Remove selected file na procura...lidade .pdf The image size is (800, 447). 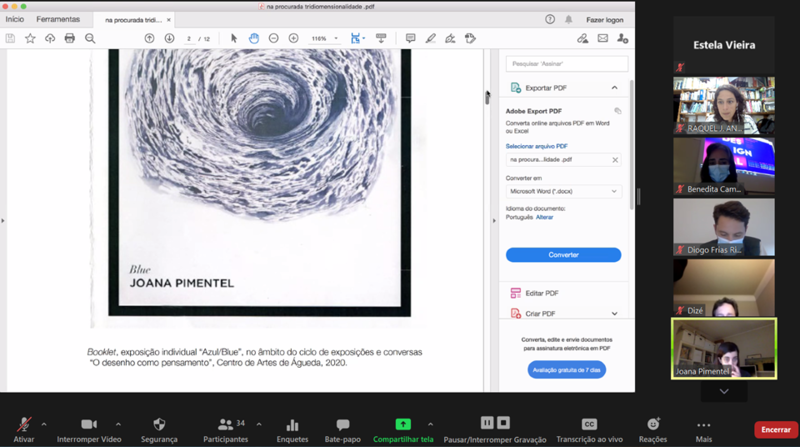(x=615, y=160)
